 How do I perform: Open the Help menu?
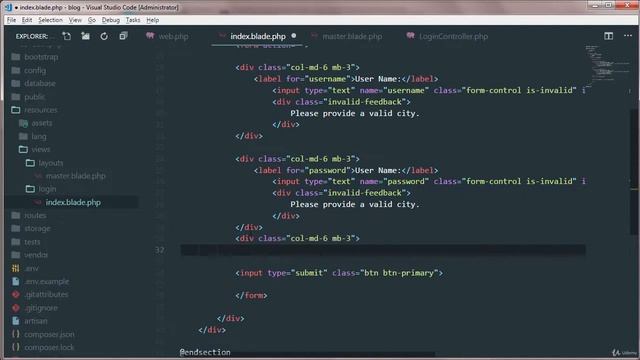point(153,20)
